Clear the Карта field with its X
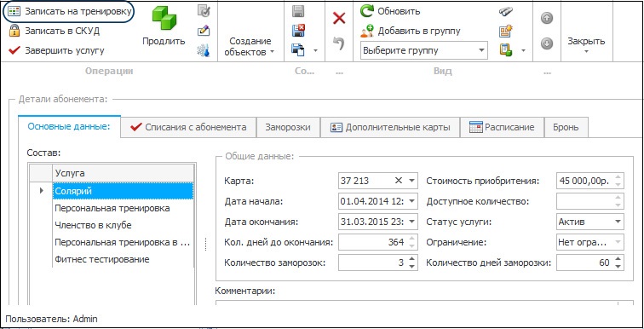This screenshot has width=644, height=329. (399, 181)
